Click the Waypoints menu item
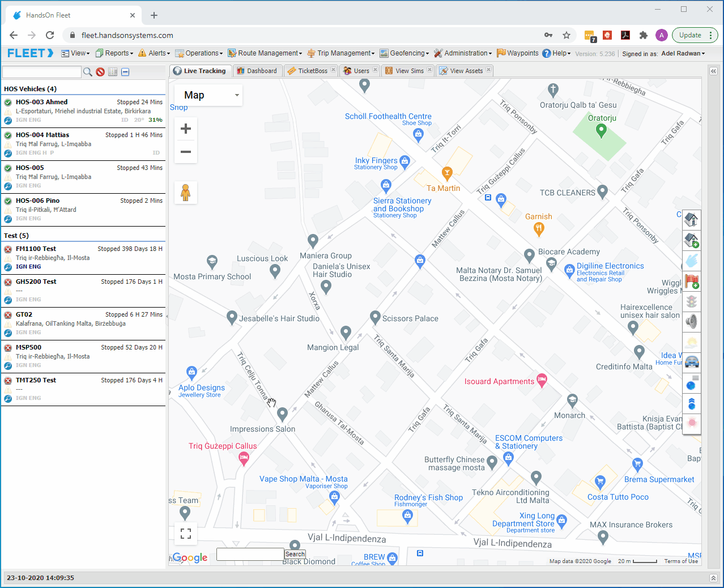The width and height of the screenshot is (724, 588). click(518, 53)
